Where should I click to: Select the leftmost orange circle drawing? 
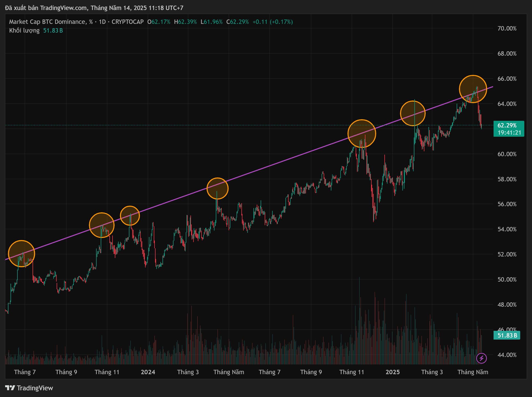22,253
